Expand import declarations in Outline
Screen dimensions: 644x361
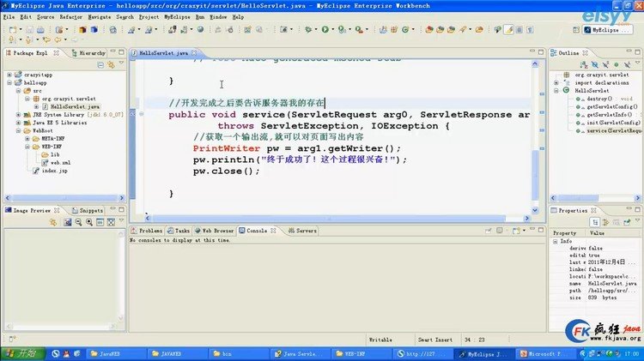tap(556, 82)
